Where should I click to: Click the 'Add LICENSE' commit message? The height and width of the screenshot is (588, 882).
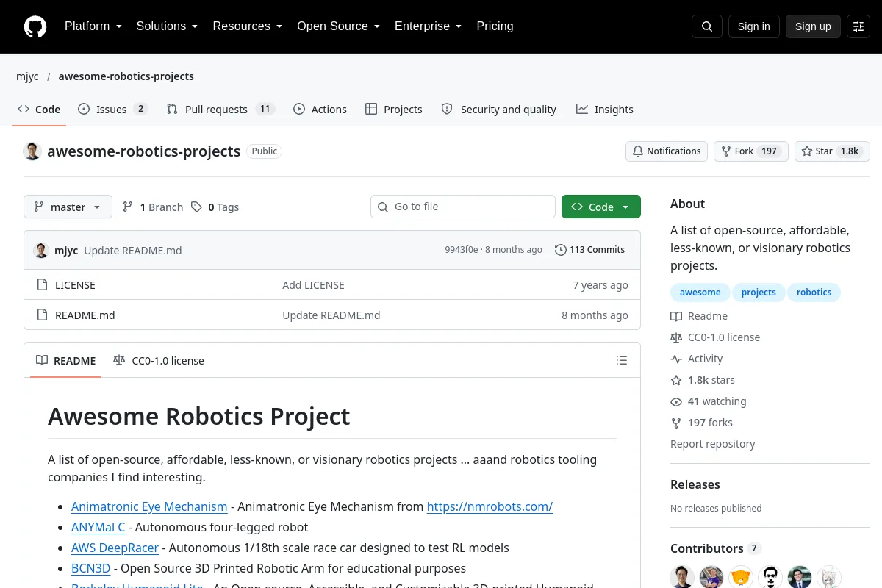[313, 285]
